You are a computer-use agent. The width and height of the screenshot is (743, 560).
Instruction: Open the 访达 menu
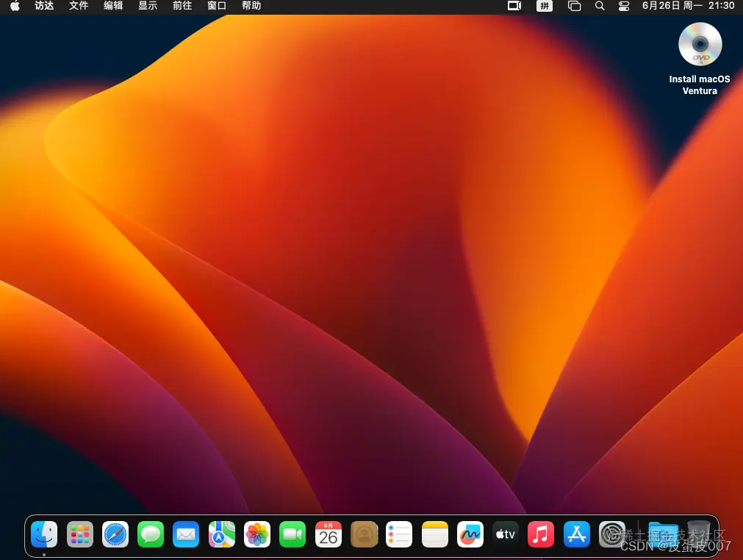pos(44,6)
